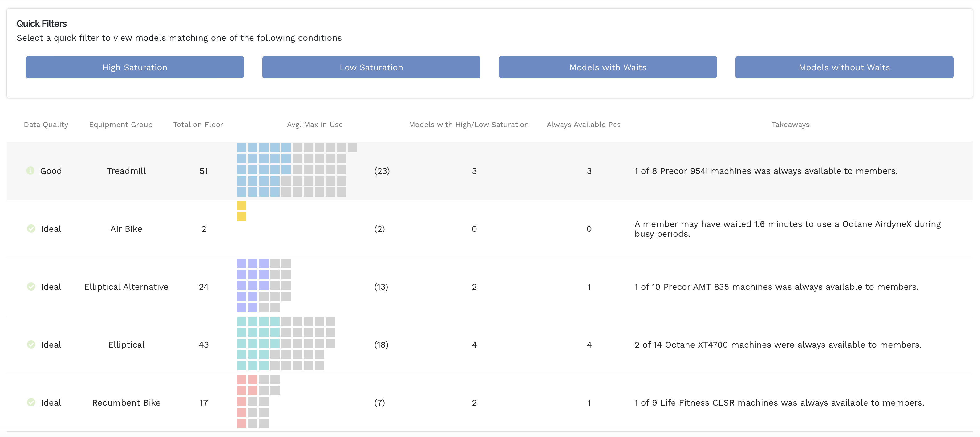Open the Treadmill equipment group row
This screenshot has height=437, width=980.
click(126, 171)
